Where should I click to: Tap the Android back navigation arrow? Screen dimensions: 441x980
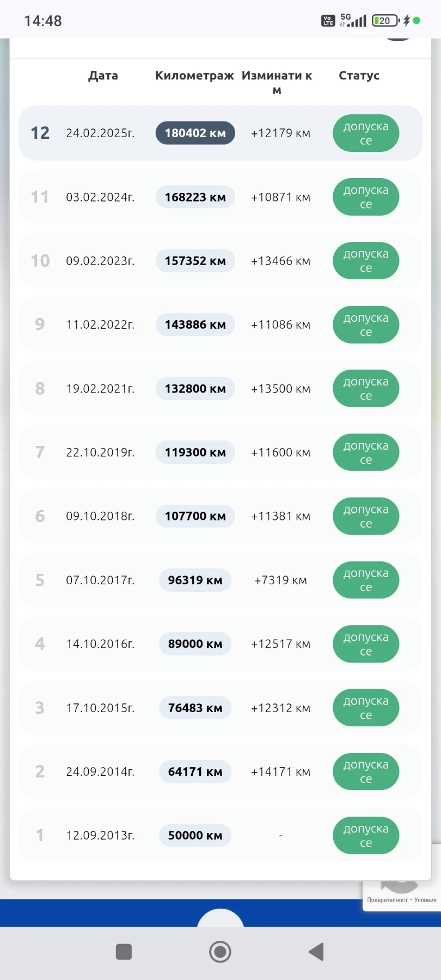point(316,952)
